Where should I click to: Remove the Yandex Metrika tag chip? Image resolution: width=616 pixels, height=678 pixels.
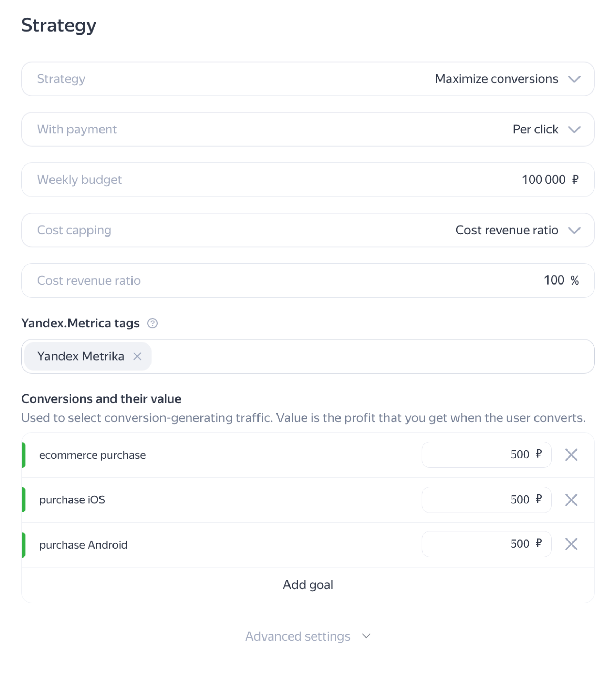(137, 356)
